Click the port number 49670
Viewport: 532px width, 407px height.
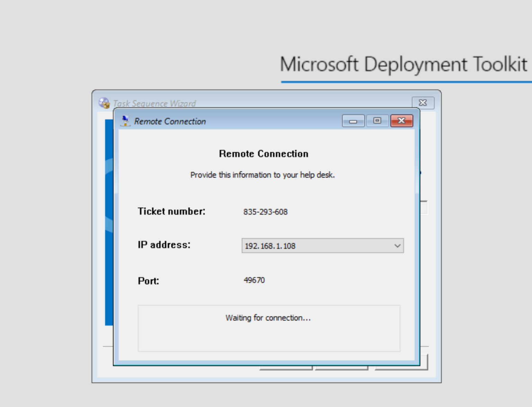tap(254, 280)
